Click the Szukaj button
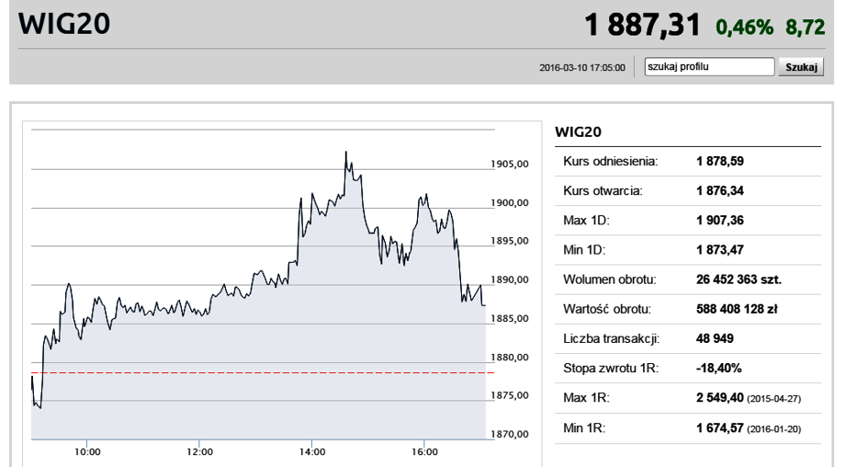 tap(801, 67)
